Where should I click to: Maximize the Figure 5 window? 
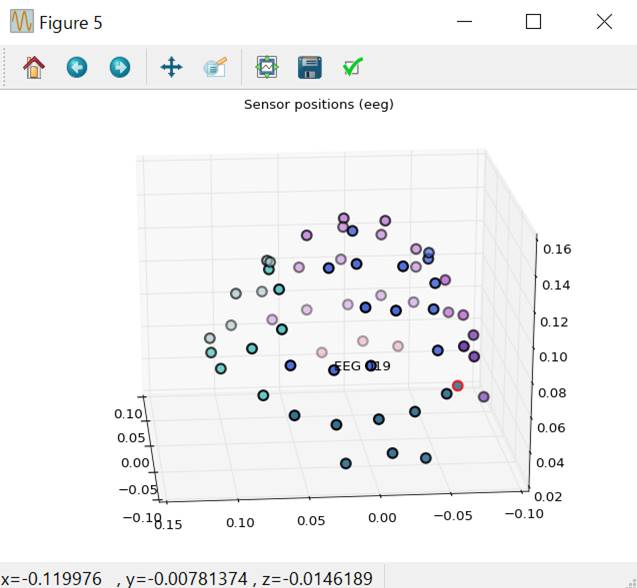533,22
